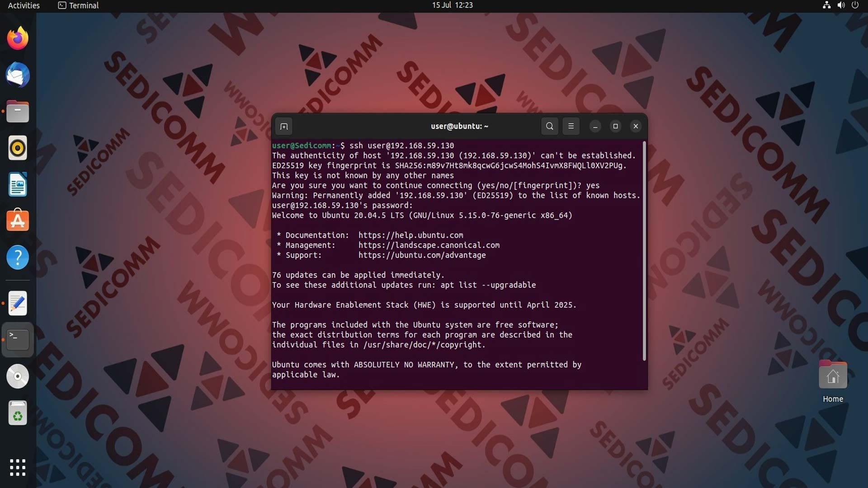Image resolution: width=868 pixels, height=488 pixels.
Task: Click the https://ubuntu.com/advantage link
Action: click(x=422, y=255)
